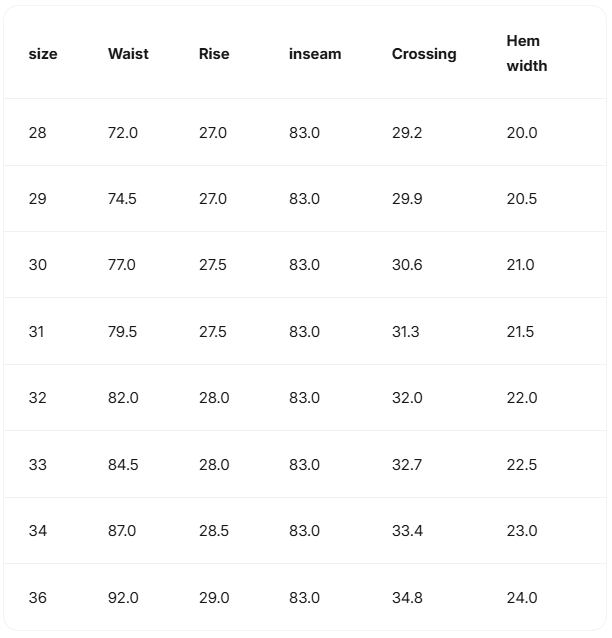Viewport: 612px width, 638px height.
Task: Click waist value 92.0 in size 36 row
Action: pos(122,598)
